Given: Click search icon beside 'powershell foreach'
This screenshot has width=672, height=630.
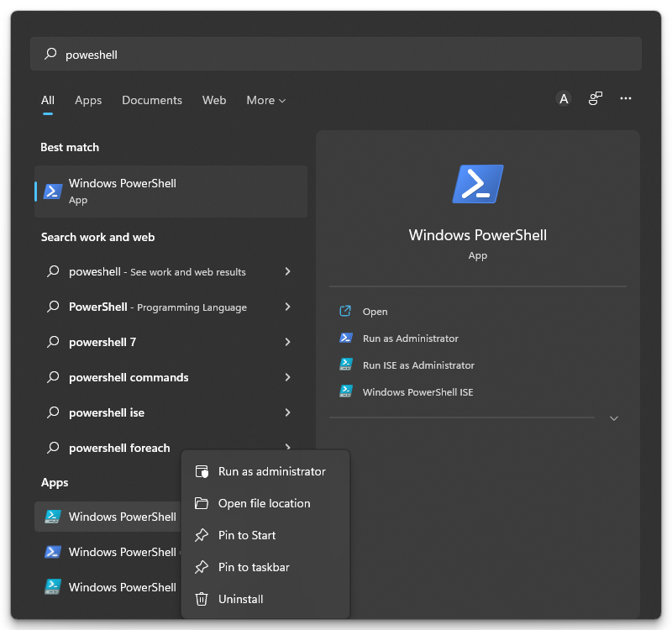Looking at the screenshot, I should point(53,448).
